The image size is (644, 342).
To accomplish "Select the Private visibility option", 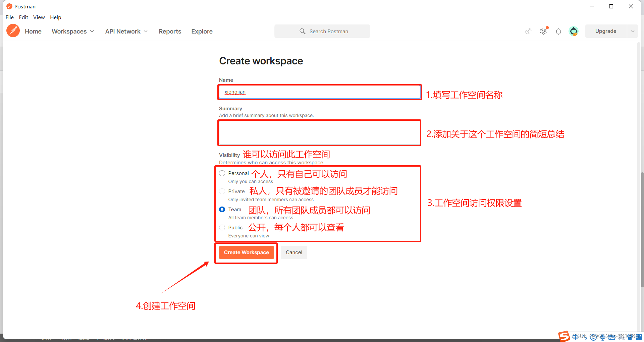I will coord(222,191).
